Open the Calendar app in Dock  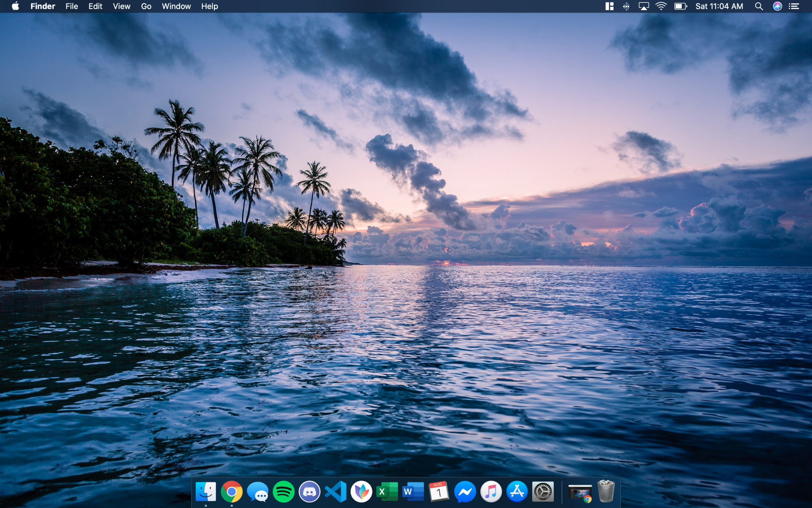(439, 492)
